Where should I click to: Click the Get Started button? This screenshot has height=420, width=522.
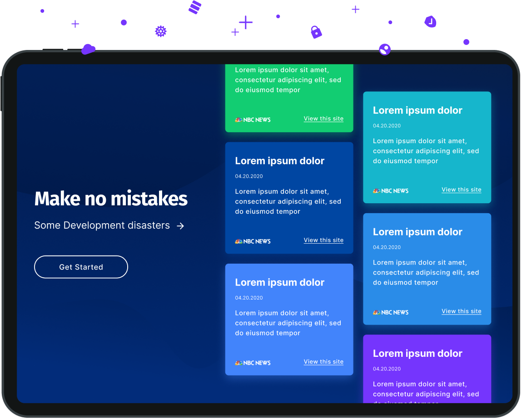click(81, 267)
